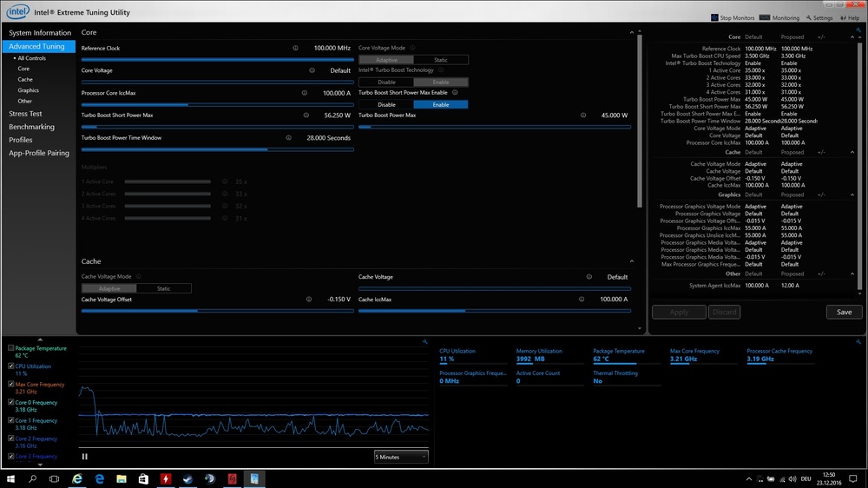Open the Stress Test section

coord(25,114)
